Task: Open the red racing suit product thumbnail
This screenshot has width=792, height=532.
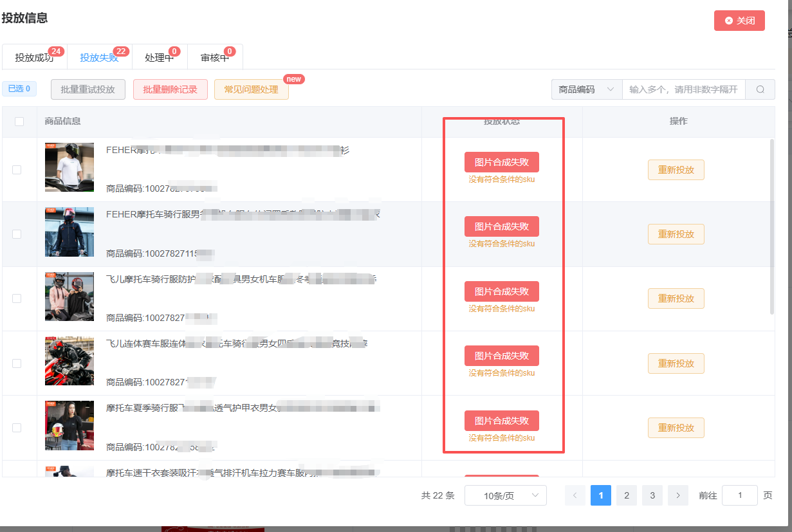Action: point(69,361)
